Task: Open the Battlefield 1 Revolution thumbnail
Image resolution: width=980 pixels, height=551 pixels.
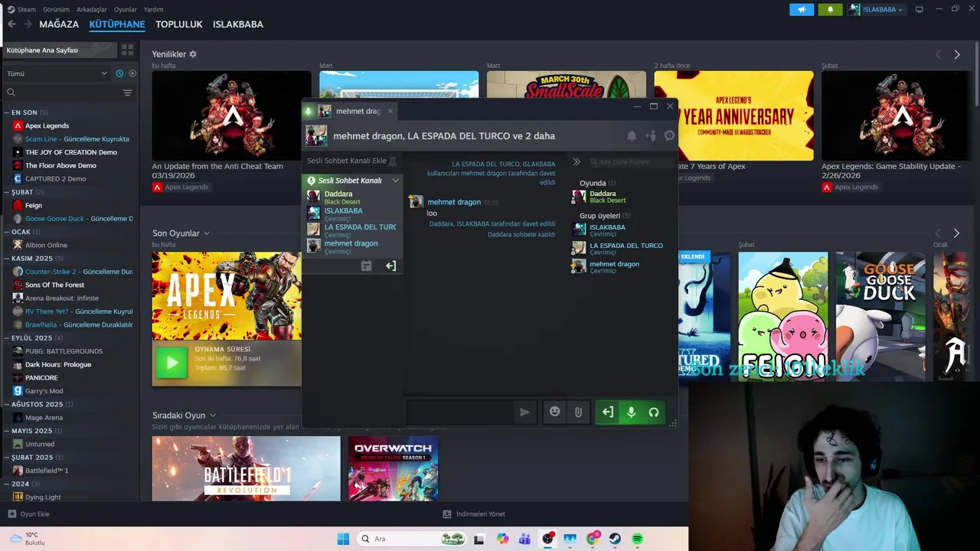Action: coord(246,468)
